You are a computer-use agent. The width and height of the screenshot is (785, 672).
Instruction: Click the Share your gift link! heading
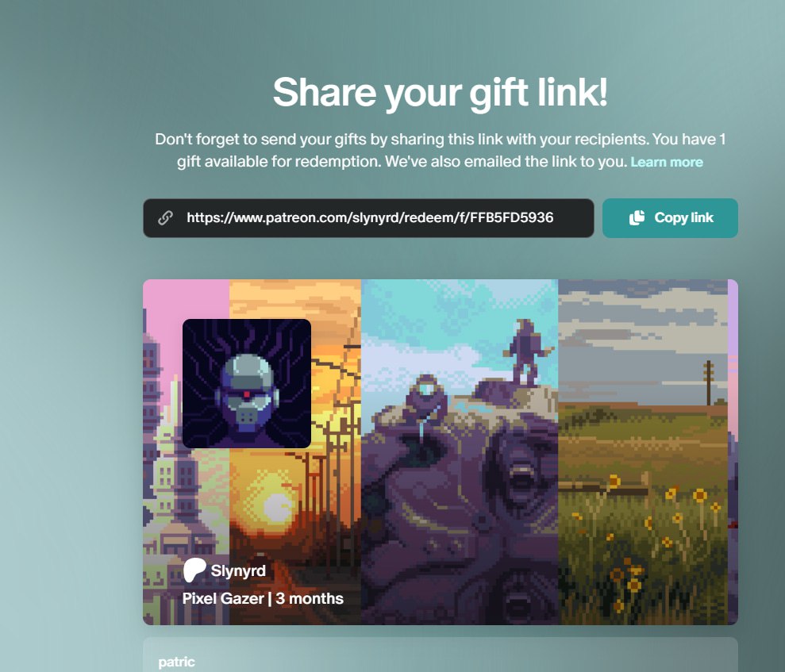click(440, 92)
